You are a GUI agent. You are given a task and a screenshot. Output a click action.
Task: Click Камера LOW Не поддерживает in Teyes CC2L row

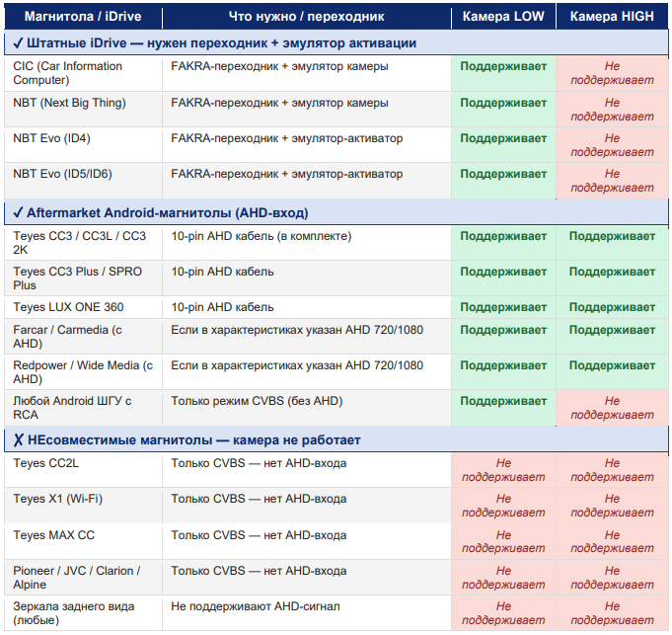tap(503, 470)
